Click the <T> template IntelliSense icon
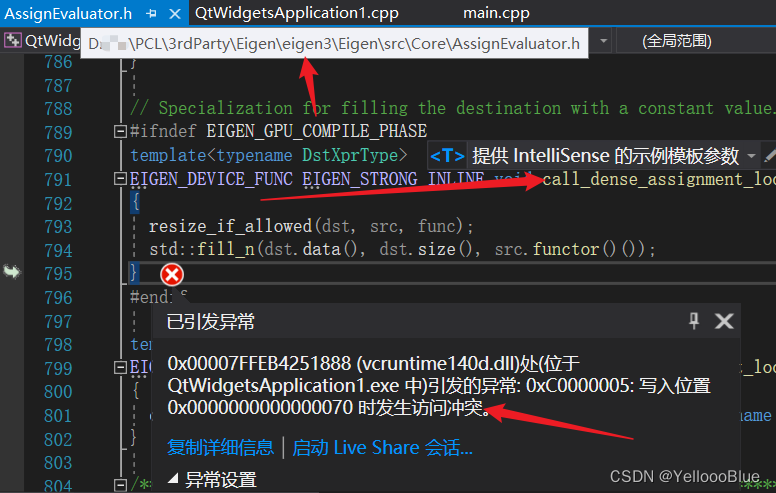This screenshot has height=493, width=776. click(447, 156)
